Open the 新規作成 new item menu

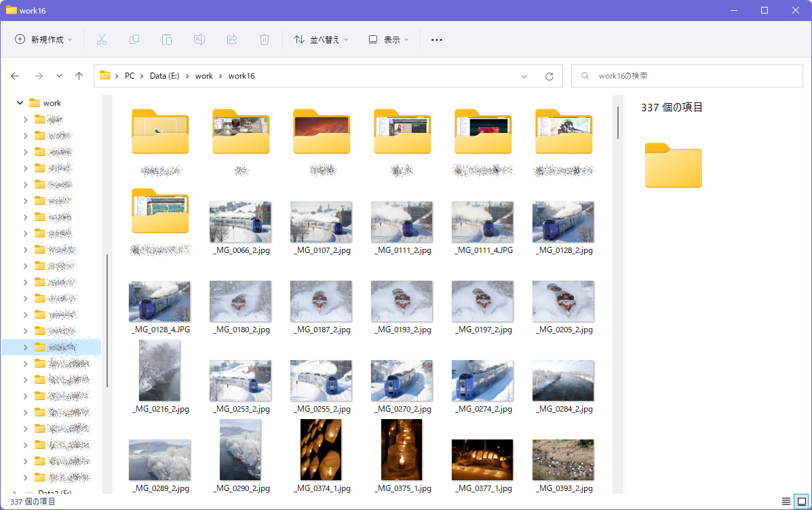[43, 39]
